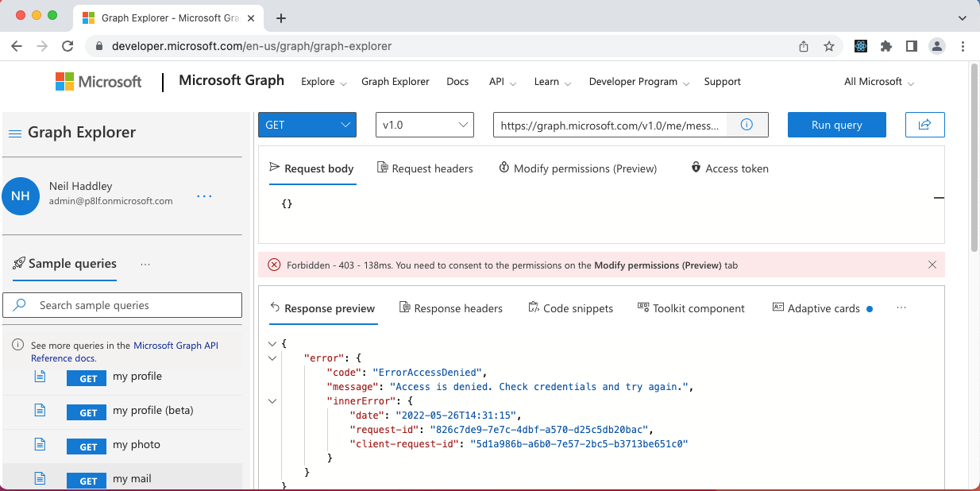Collapse the innerError JSON node

coord(272,401)
